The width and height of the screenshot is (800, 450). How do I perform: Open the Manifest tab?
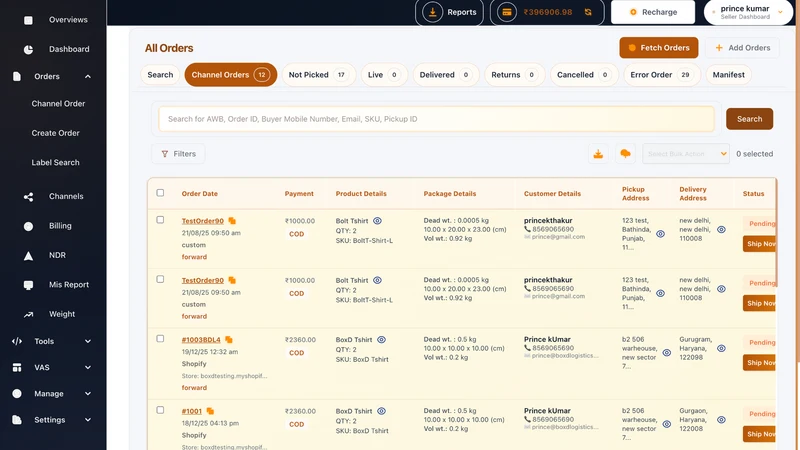click(x=729, y=74)
